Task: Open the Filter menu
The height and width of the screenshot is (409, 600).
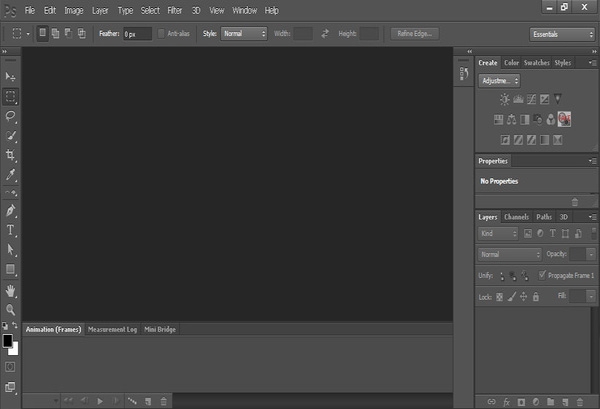Action: (175, 10)
